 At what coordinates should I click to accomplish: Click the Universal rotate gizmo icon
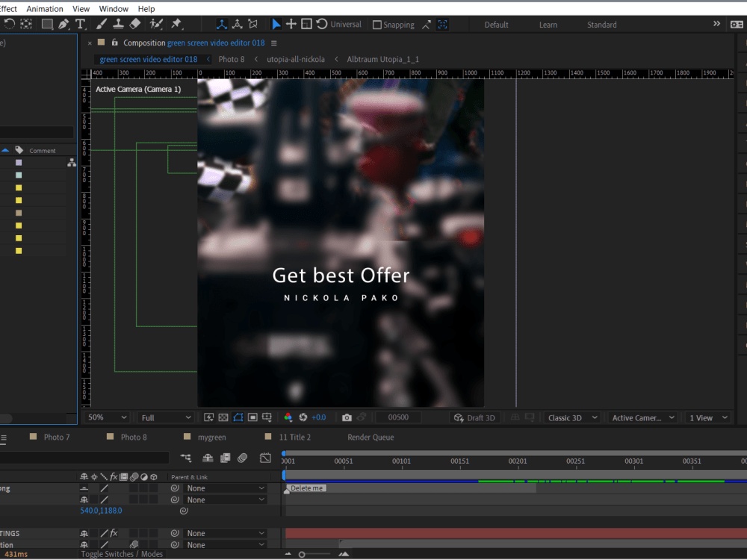322,25
